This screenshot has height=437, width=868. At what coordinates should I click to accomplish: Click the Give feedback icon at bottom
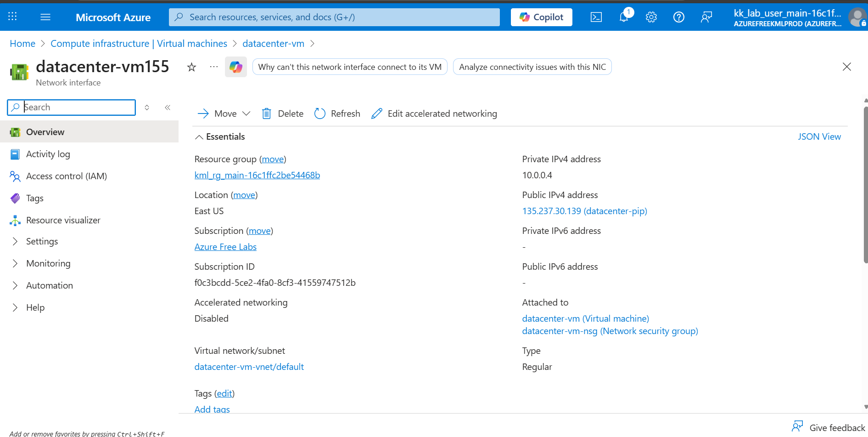(x=798, y=426)
